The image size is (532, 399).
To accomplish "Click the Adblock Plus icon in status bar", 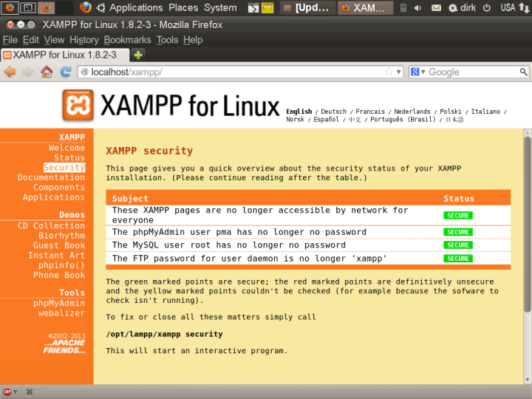I will (x=7, y=392).
